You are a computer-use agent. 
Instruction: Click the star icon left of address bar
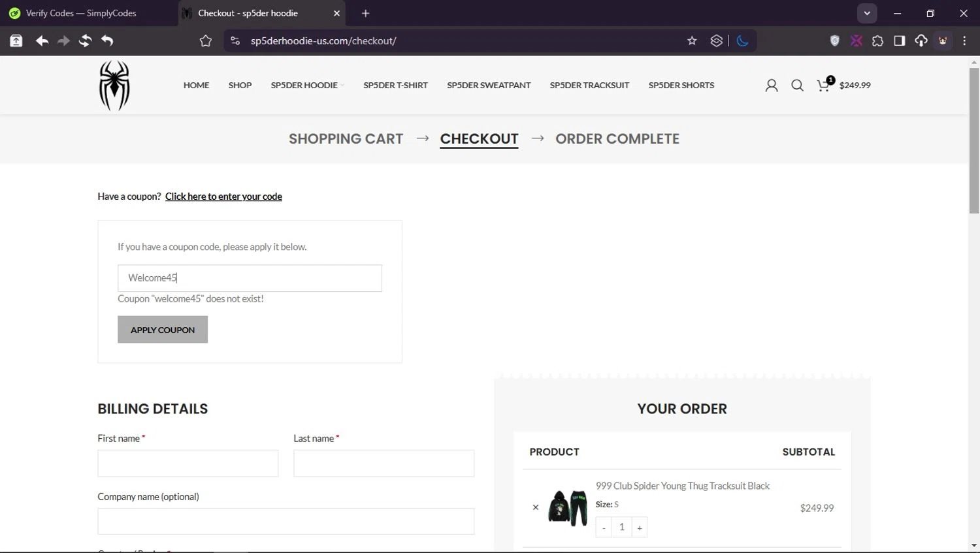click(206, 40)
